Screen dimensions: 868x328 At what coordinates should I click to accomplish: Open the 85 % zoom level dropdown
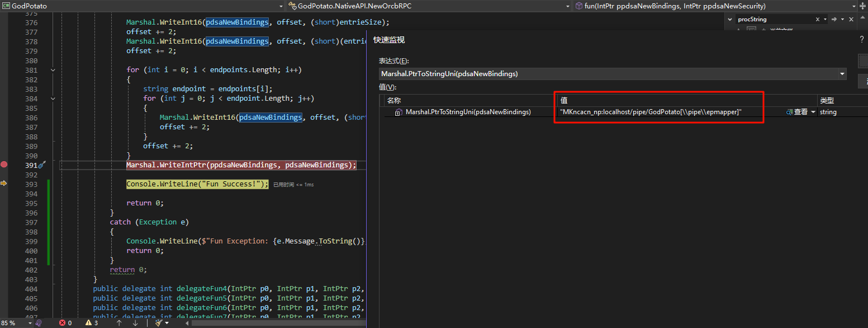pos(29,323)
